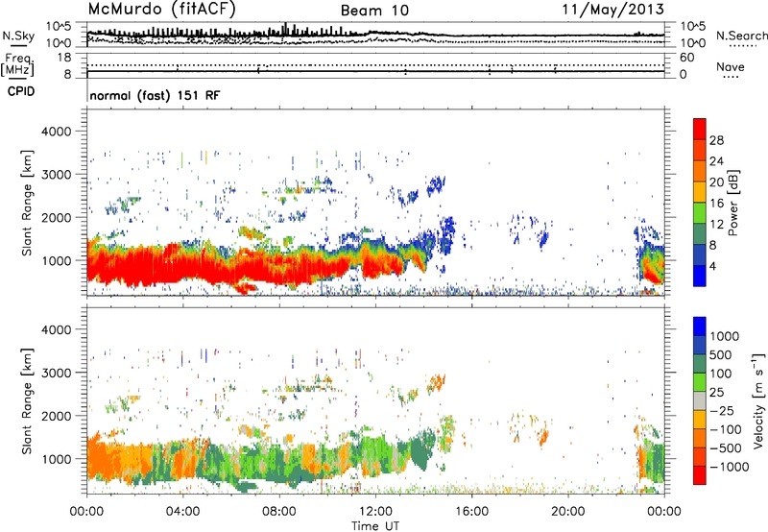Click the top red segment of Power colorbar
This screenshot has width=768, height=532.
pyautogui.click(x=700, y=129)
